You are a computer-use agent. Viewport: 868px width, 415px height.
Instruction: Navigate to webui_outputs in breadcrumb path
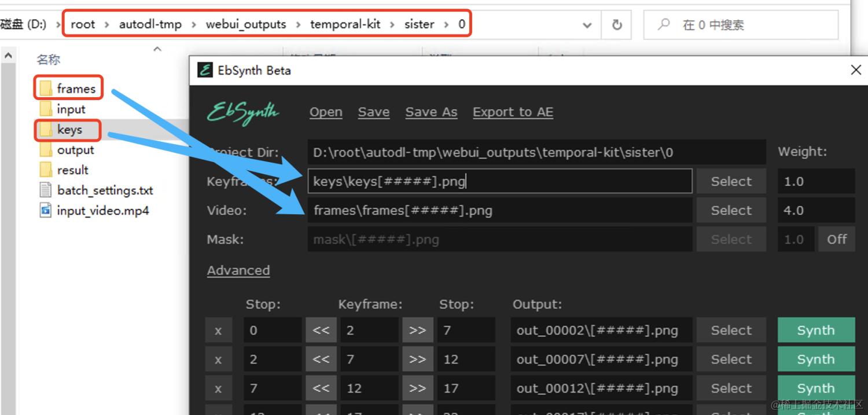(x=246, y=24)
